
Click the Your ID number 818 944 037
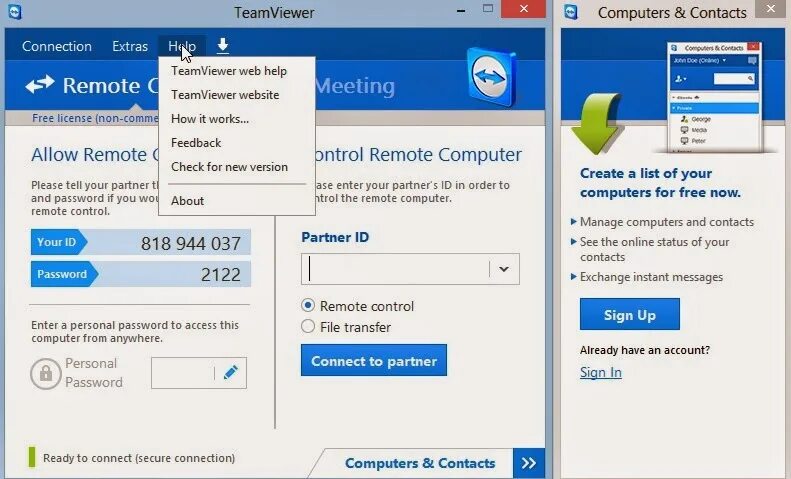pos(191,244)
